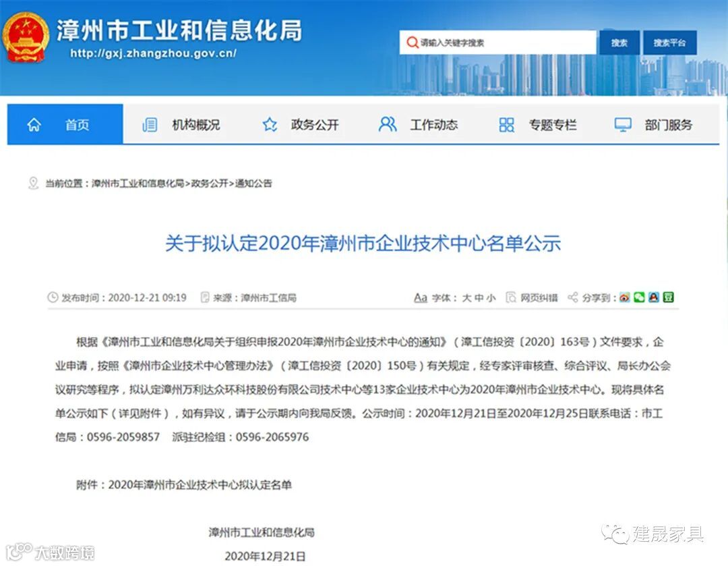728x566 pixels.
Task: Share to Weibo icon
Action: coord(625,298)
